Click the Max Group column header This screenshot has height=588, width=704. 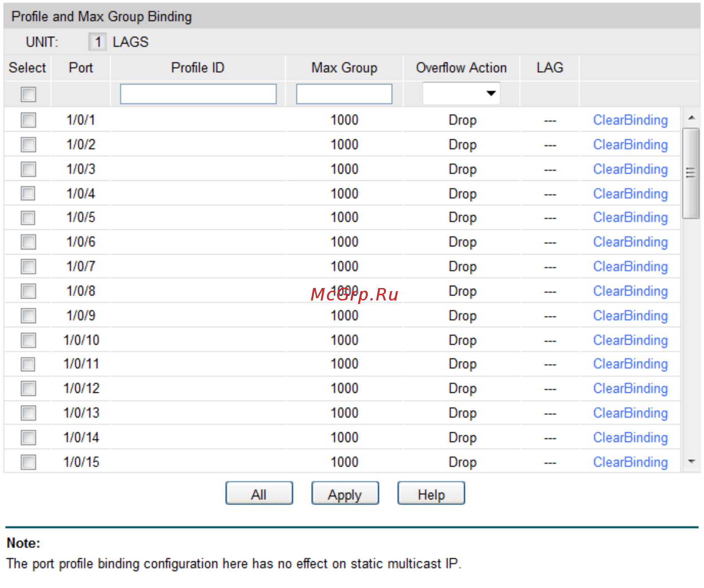click(x=344, y=68)
